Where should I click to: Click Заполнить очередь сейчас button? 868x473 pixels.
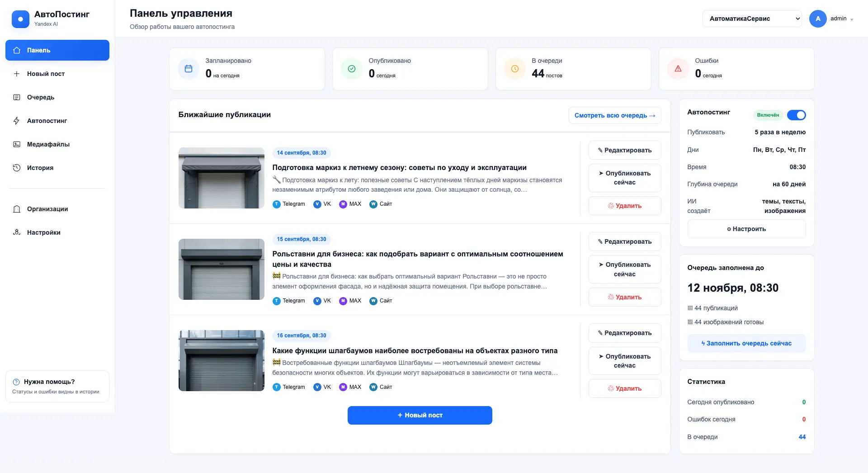[x=746, y=343]
